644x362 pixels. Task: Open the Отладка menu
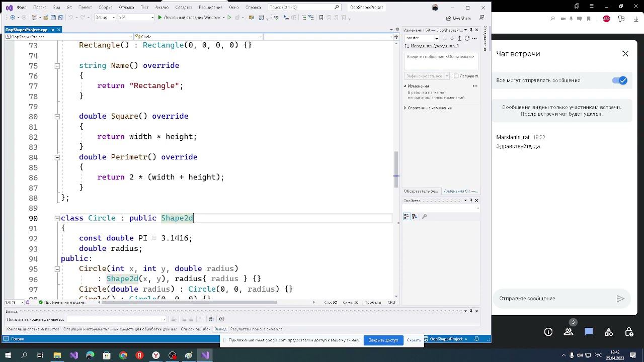pos(126,8)
